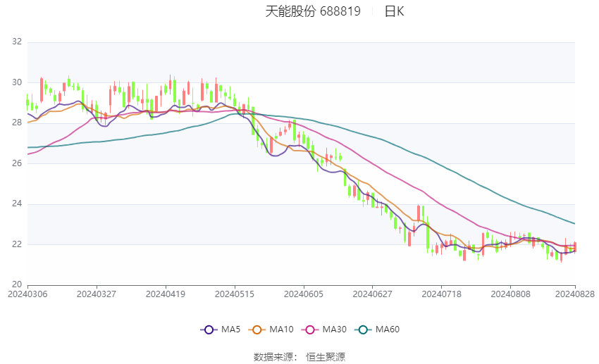Toggle the MA10 legend series
This screenshot has width=599, height=364.
pos(271,330)
